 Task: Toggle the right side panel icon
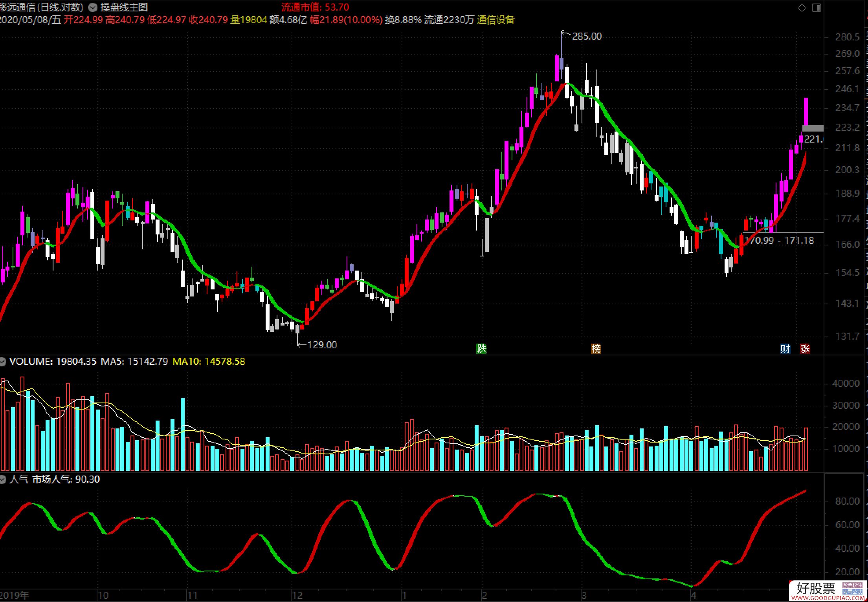click(817, 7)
